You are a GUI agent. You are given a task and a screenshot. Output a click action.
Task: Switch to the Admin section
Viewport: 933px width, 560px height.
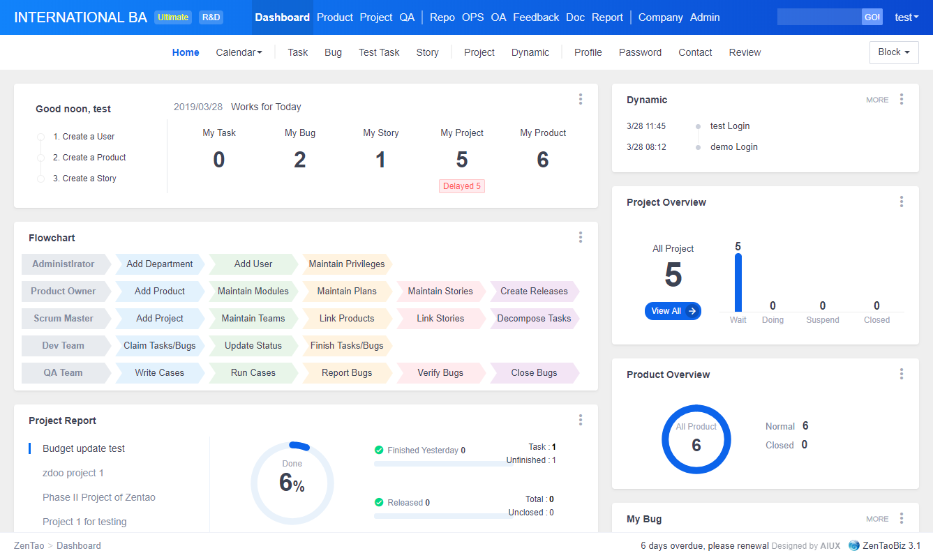tap(705, 17)
